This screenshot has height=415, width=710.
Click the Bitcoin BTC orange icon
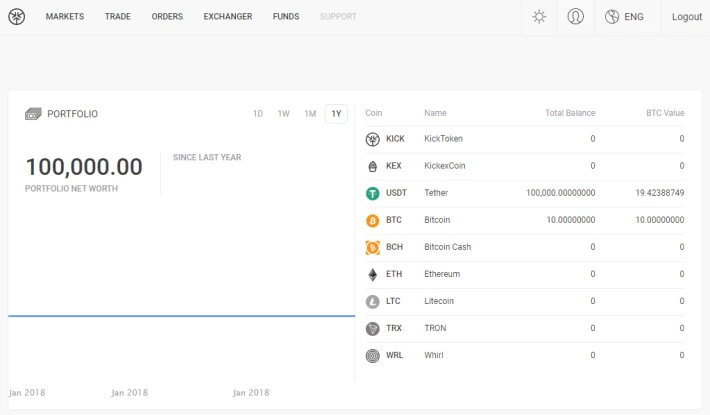(373, 220)
